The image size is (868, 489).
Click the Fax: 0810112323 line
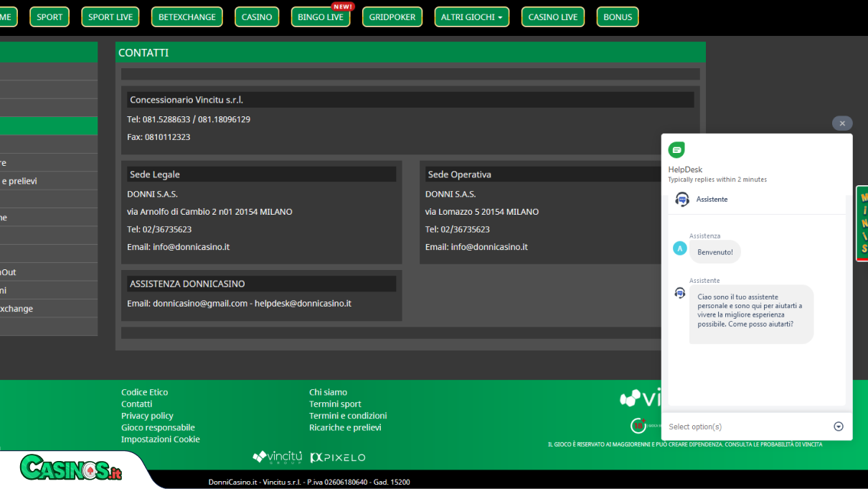click(159, 137)
